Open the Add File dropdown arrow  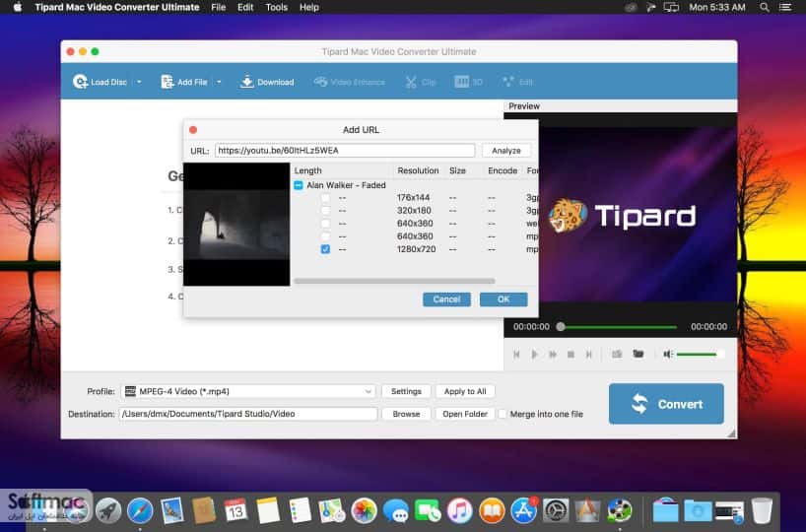pyautogui.click(x=219, y=82)
